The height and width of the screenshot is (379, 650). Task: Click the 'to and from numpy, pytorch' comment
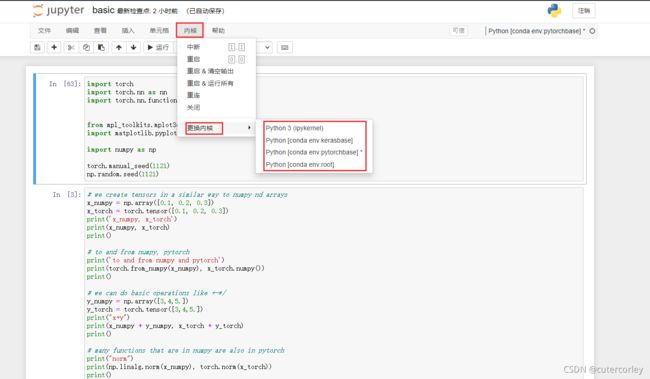[138, 252]
